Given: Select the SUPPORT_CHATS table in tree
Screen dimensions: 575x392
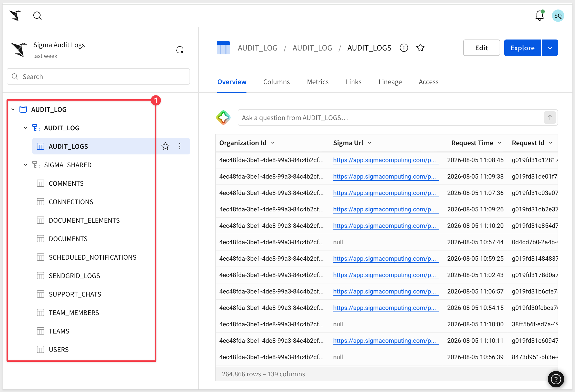Looking at the screenshot, I should click(x=75, y=294).
